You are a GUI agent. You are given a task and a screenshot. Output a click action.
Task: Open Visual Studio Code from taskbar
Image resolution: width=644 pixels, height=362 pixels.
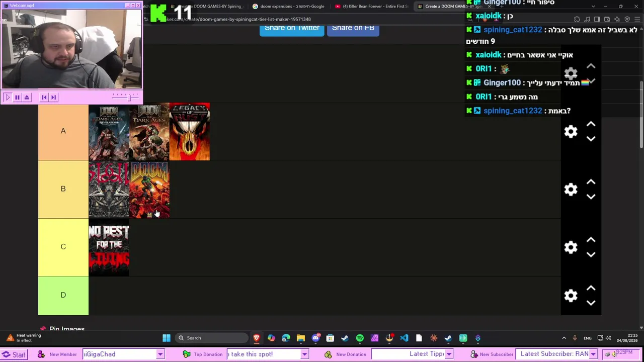pos(404,338)
